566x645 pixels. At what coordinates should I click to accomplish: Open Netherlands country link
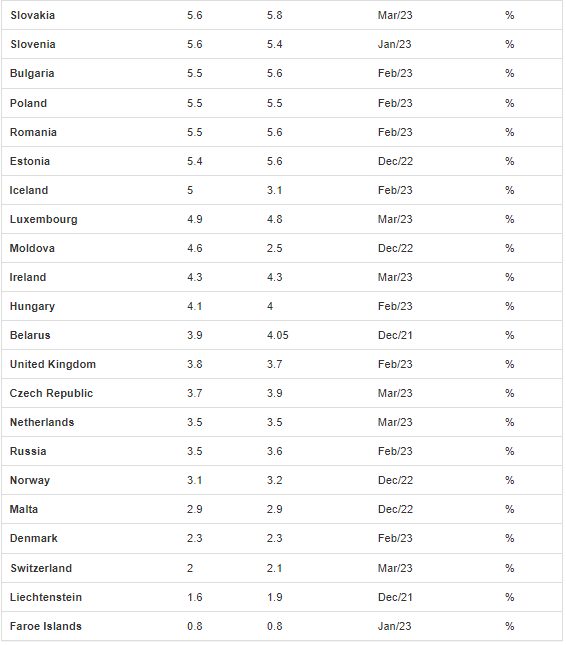(42, 422)
